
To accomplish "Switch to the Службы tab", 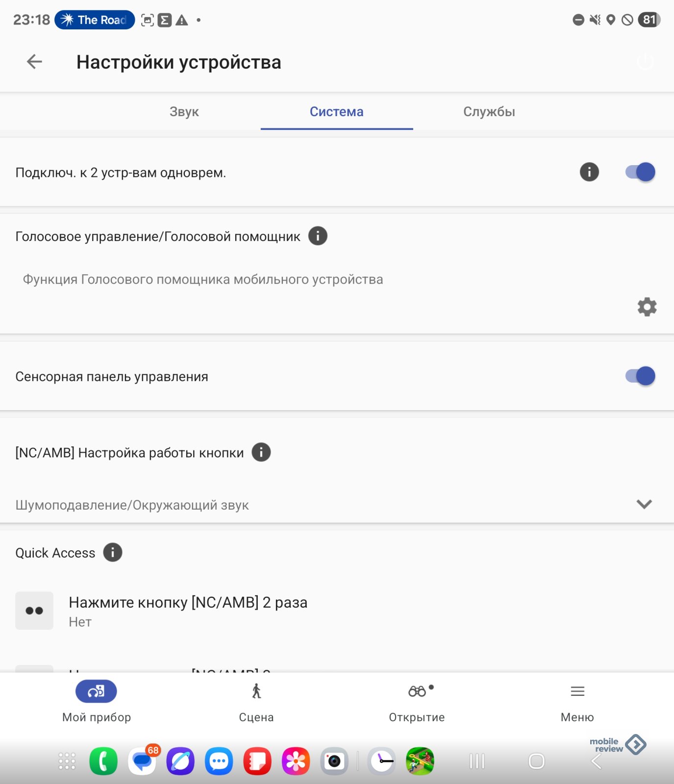I will tap(489, 112).
